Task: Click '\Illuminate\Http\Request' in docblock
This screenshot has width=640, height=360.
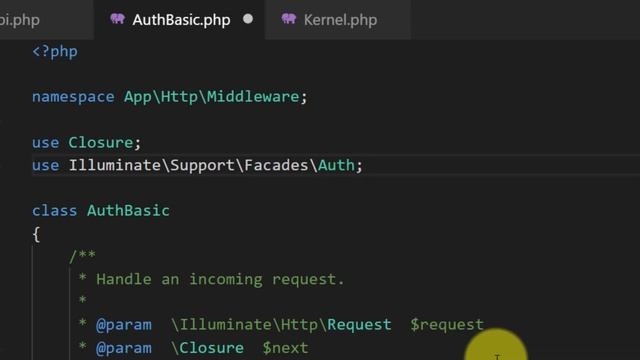Action: [281, 325]
